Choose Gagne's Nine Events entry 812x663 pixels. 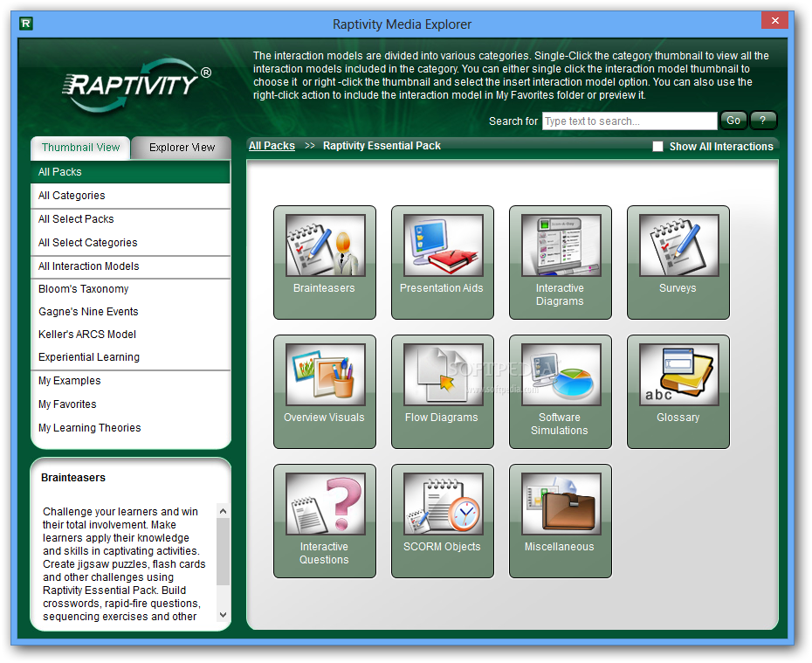click(x=130, y=312)
